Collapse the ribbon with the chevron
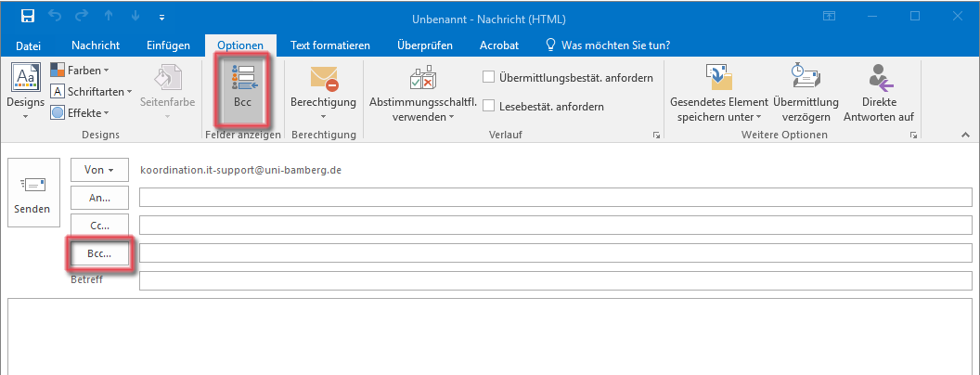This screenshot has height=375, width=980. point(966,135)
